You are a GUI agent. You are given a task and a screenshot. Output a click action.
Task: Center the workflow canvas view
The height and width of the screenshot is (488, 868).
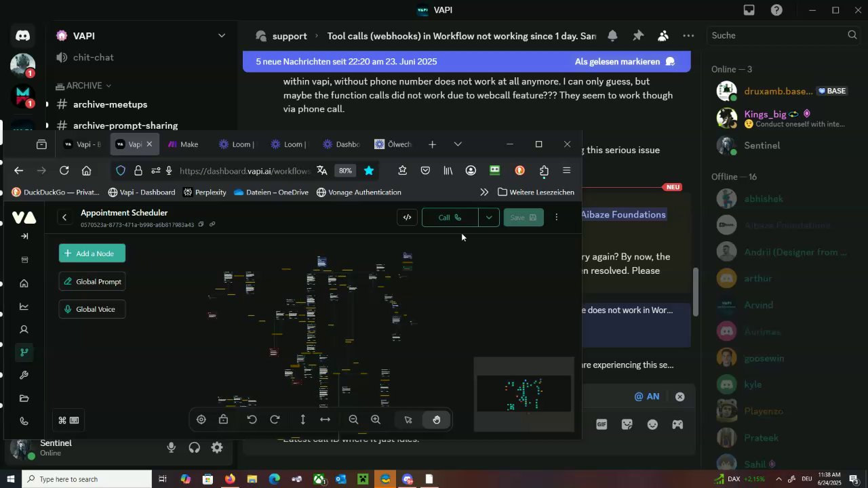point(201,420)
